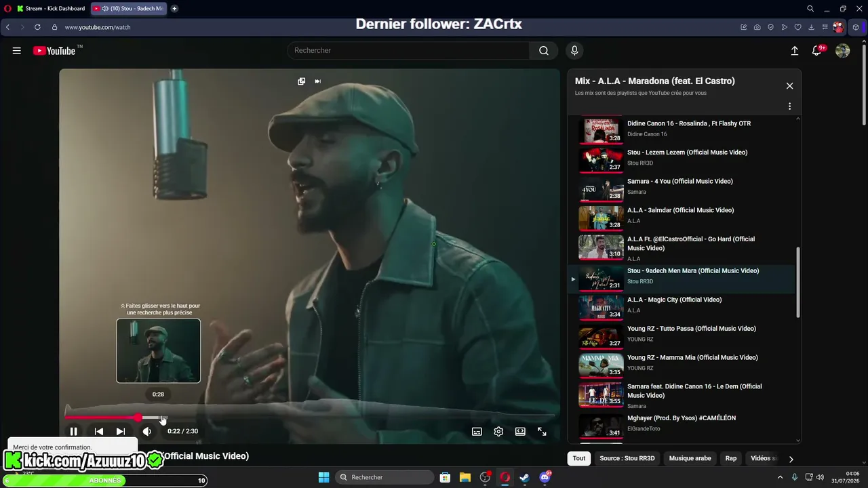The width and height of the screenshot is (868, 488).
Task: Open the Opera shield privacy icon
Action: tap(771, 27)
